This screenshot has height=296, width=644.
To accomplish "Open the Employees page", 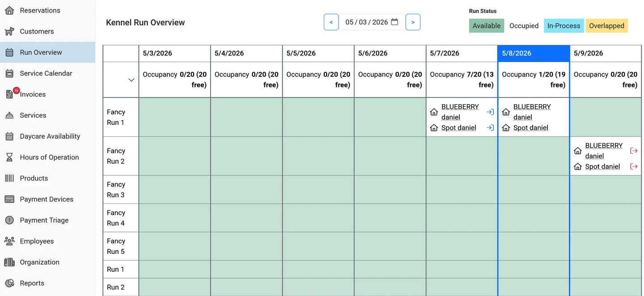I will [47, 241].
